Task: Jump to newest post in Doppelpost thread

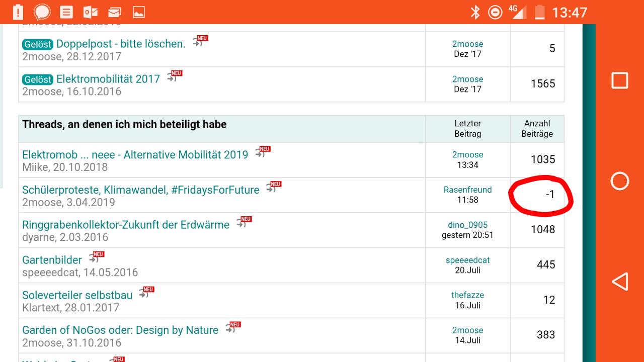Action: [x=200, y=42]
